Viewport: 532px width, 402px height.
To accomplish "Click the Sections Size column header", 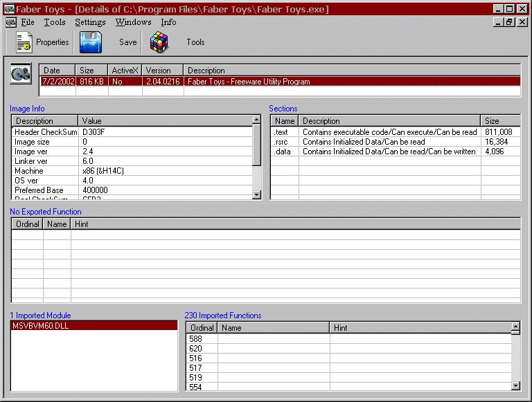I will click(500, 121).
